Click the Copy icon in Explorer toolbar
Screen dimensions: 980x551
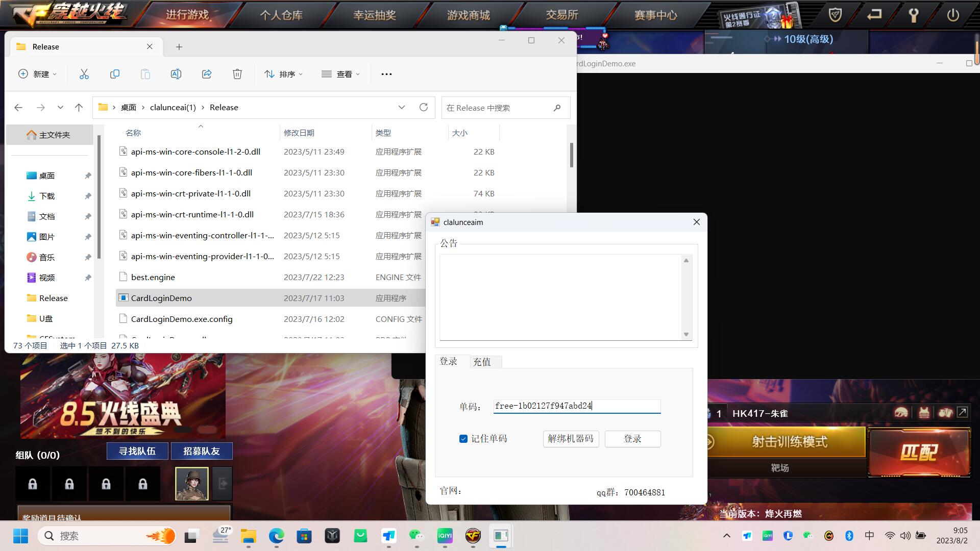[x=115, y=74]
